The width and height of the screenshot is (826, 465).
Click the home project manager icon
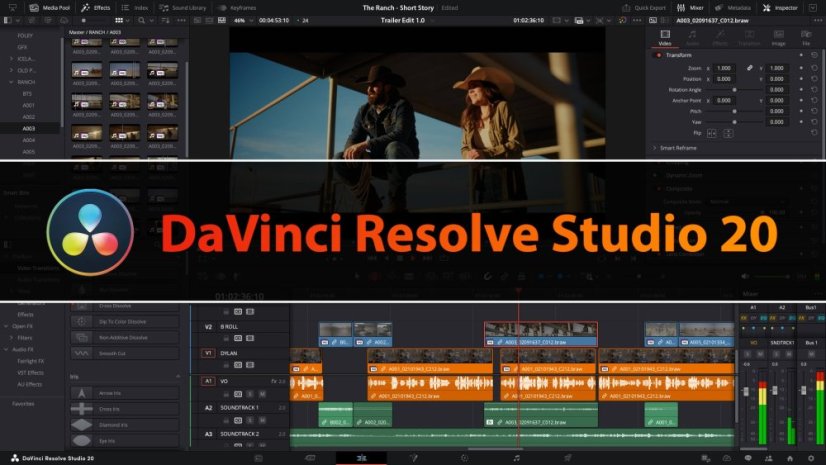790,458
